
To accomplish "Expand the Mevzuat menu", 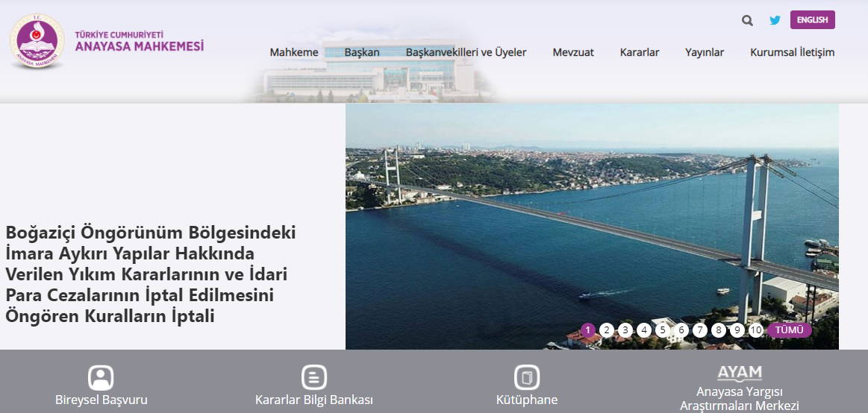I will click(573, 52).
